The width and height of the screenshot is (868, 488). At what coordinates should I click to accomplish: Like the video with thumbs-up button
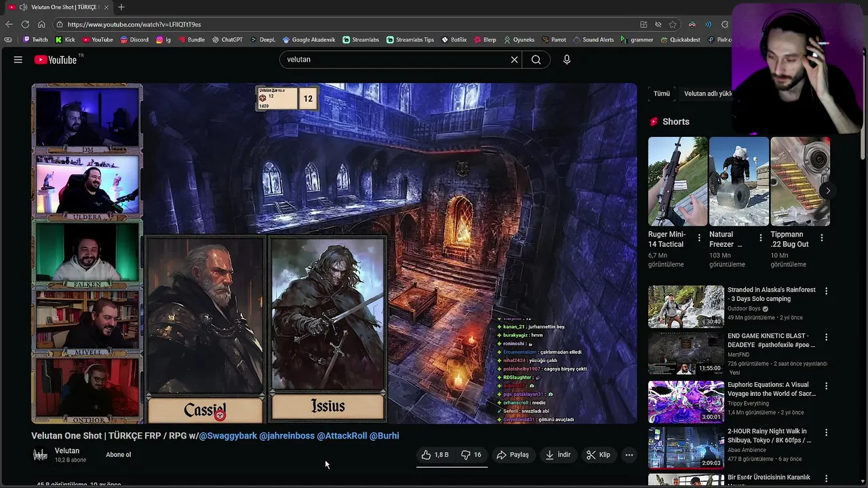tap(435, 455)
